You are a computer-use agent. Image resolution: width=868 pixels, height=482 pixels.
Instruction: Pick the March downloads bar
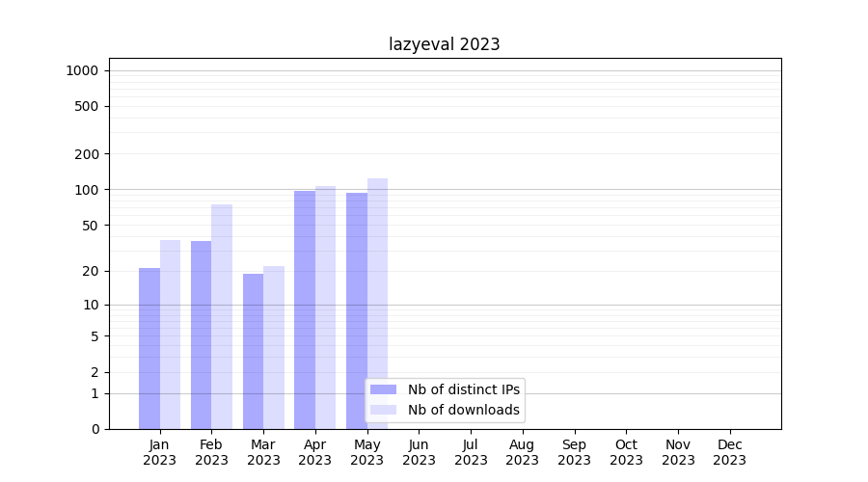[x=274, y=347]
